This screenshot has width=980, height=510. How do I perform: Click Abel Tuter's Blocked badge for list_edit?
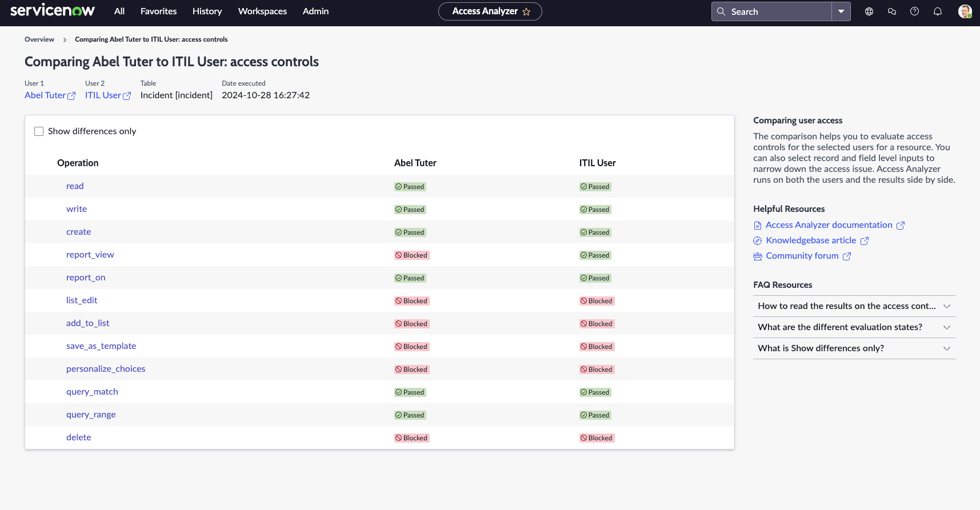tap(411, 301)
